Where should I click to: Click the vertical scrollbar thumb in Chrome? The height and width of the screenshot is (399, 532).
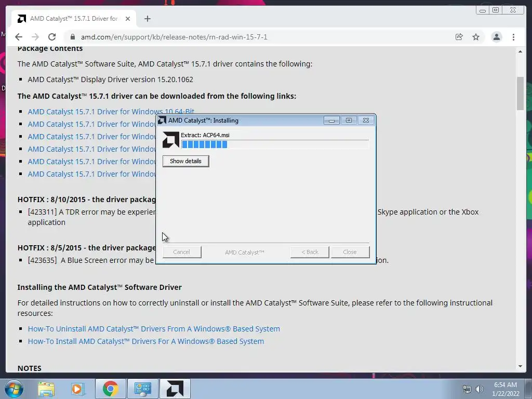(520, 94)
